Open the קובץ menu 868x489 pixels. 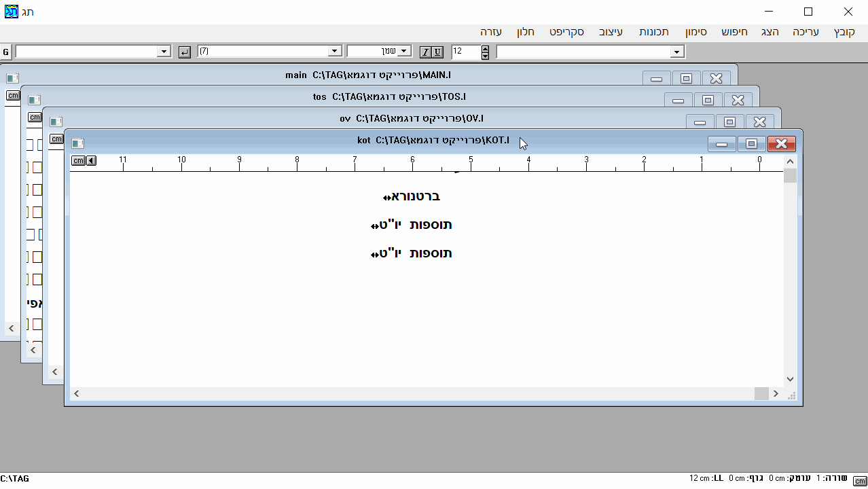(x=845, y=32)
